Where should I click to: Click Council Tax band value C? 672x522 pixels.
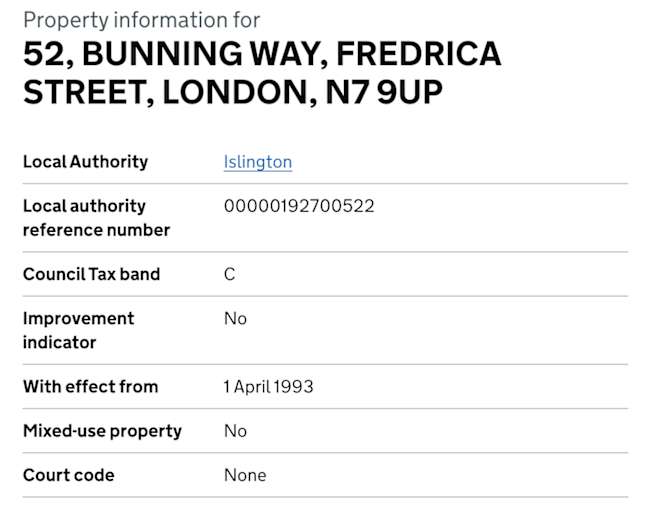(229, 274)
